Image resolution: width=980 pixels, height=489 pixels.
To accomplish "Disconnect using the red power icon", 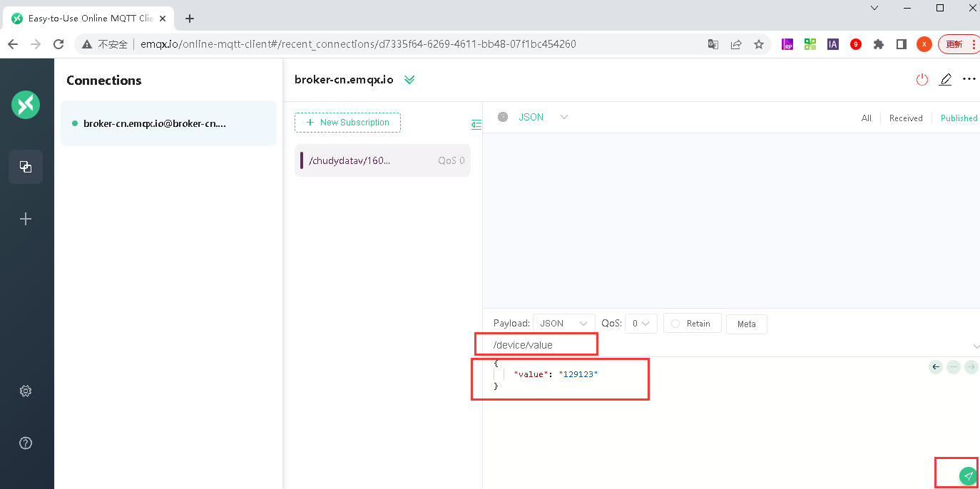I will point(922,80).
